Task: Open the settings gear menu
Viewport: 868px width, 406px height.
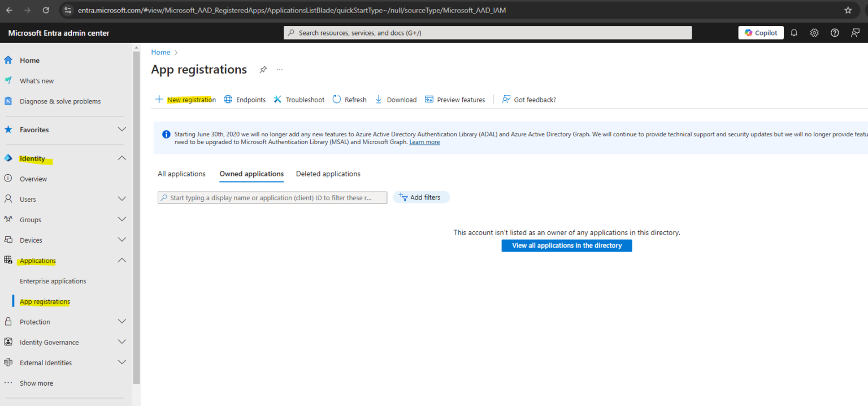Action: pyautogui.click(x=814, y=32)
